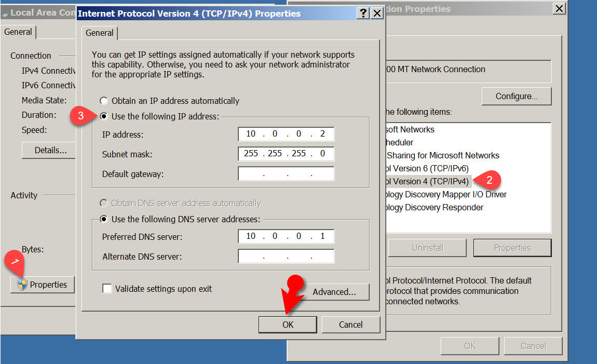597x364 pixels.
Task: Enable Validate settings upon exit checkbox
Action: tap(107, 289)
